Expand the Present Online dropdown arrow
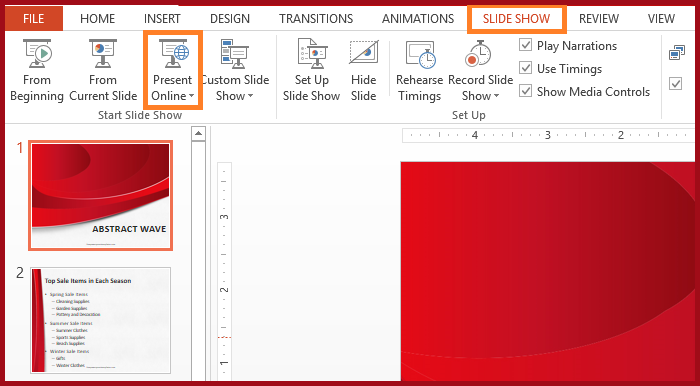The height and width of the screenshot is (386, 700). click(x=192, y=96)
